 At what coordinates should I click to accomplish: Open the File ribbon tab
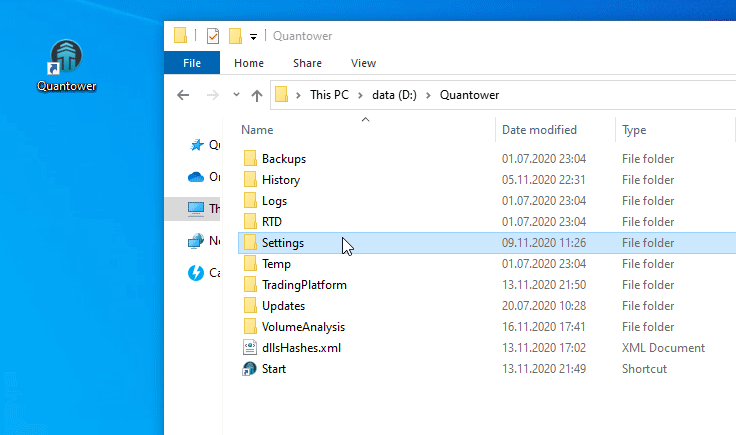(192, 63)
